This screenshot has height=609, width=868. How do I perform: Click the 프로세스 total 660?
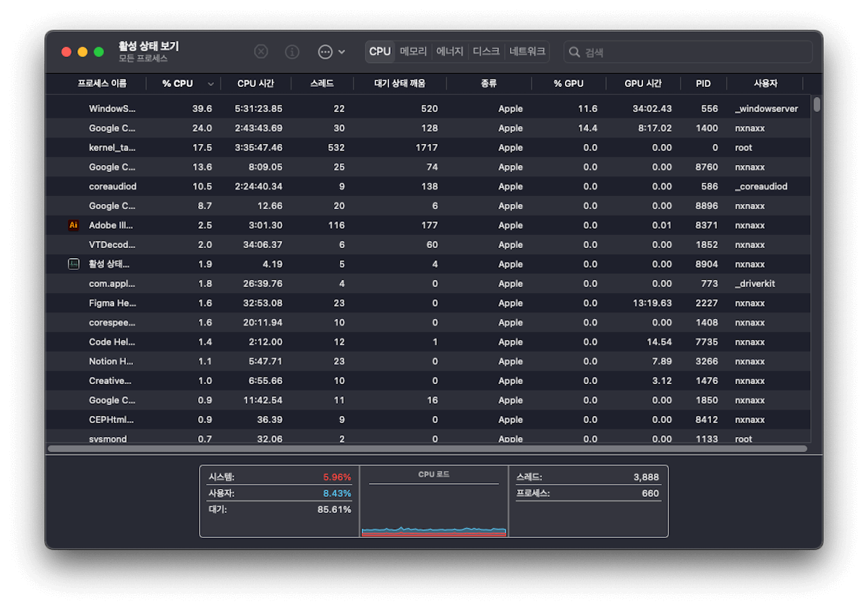[650, 493]
